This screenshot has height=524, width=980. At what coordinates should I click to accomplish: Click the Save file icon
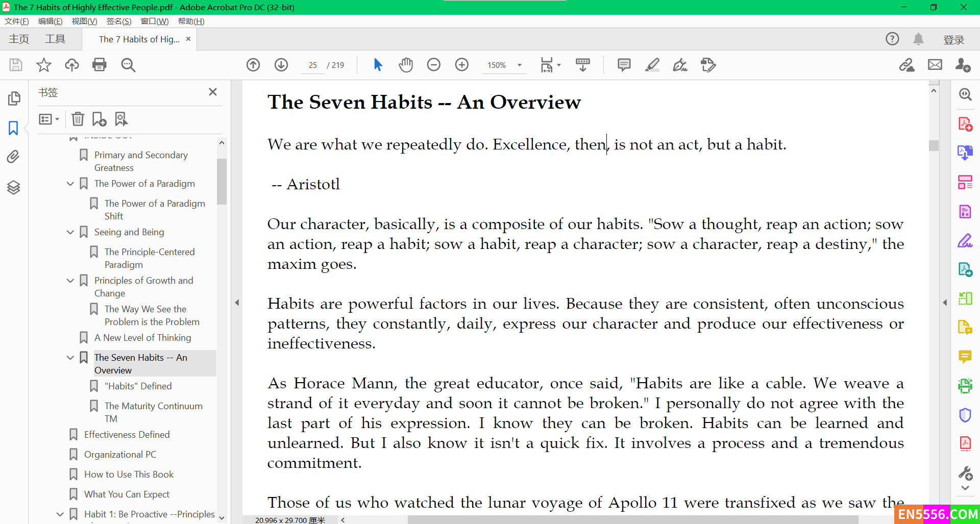pyautogui.click(x=16, y=65)
